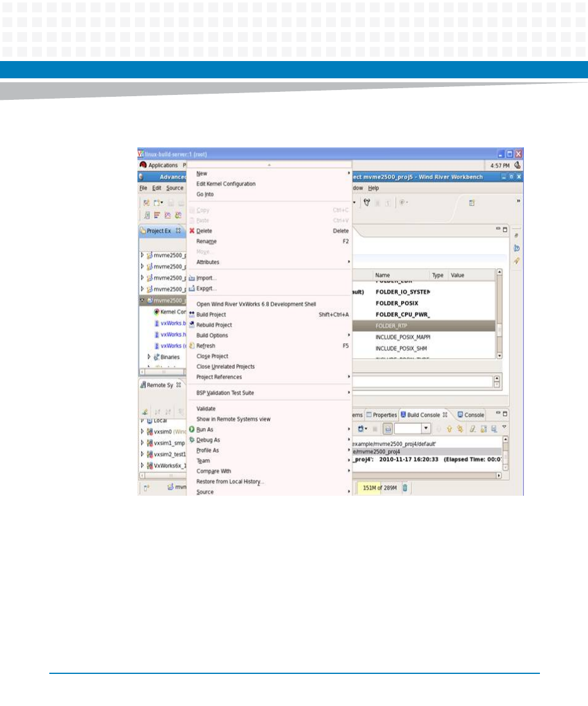This screenshot has height=706, width=588.
Task: Click the Build Console printer toggle icon
Action: point(388,429)
